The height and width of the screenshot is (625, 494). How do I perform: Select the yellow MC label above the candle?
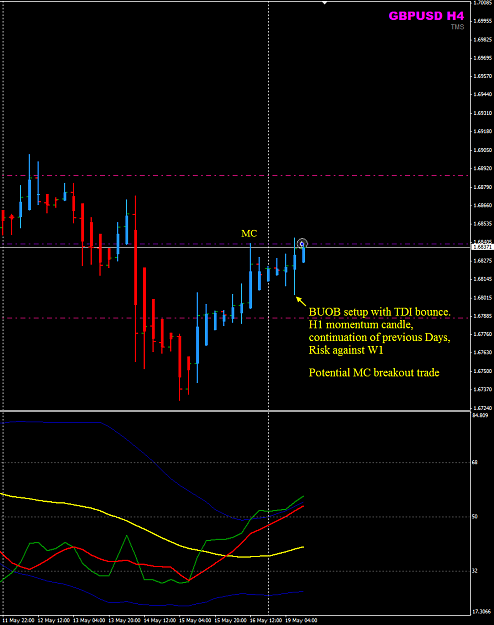tap(249, 233)
